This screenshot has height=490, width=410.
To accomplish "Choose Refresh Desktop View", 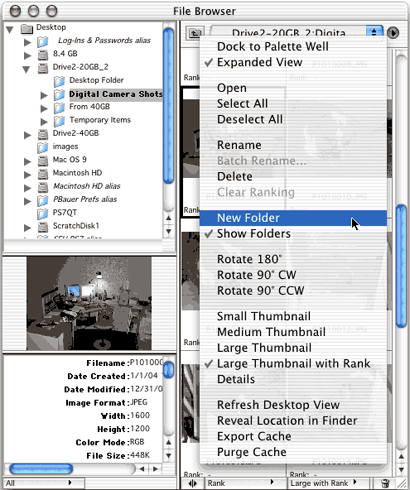I will point(293,405).
